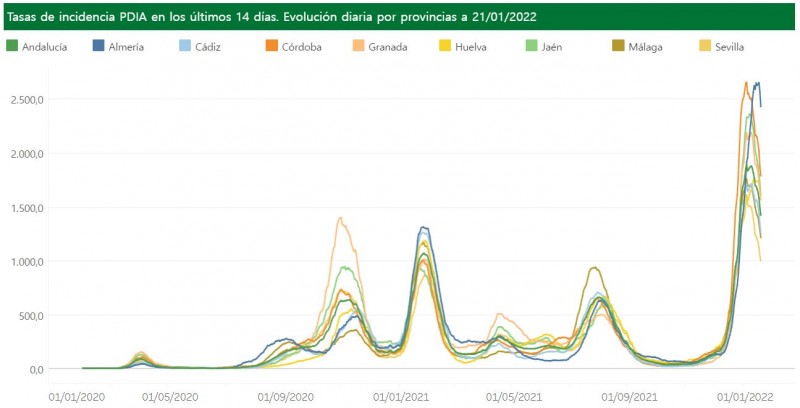Click the Huelva yellow legend swatch
Viewport: 800px width, 408px height.
445,46
